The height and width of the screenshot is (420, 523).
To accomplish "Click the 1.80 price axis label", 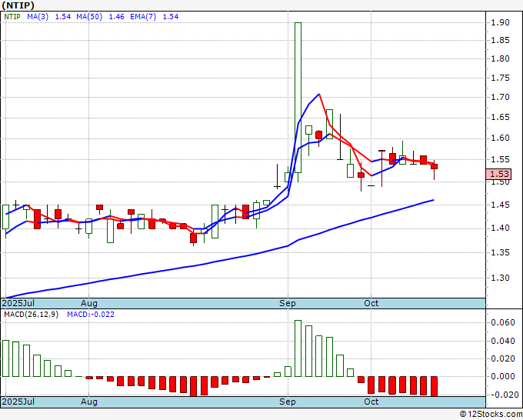I will [x=500, y=58].
